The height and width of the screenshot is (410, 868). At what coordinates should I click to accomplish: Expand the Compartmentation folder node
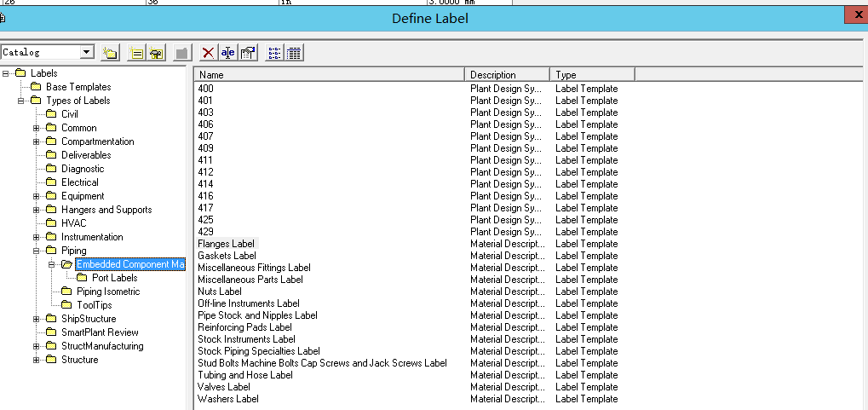point(37,141)
